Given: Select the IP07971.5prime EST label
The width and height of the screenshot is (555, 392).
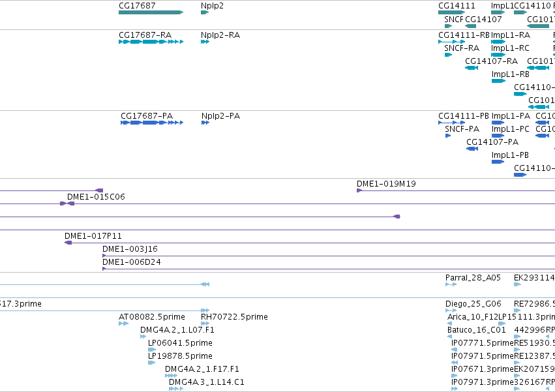Looking at the screenshot, I should coord(483,356).
